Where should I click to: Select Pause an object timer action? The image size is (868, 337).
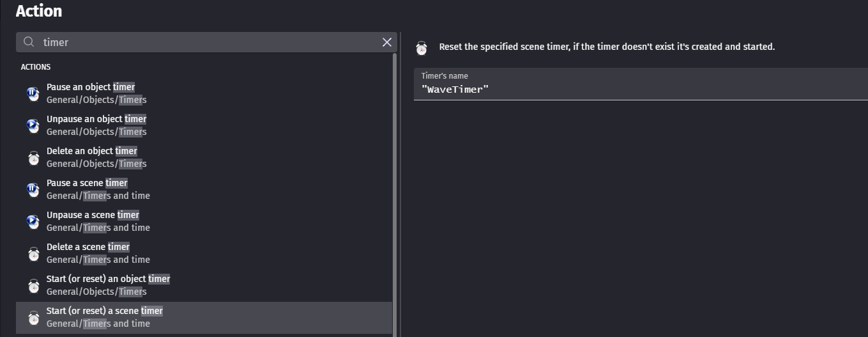(91, 87)
